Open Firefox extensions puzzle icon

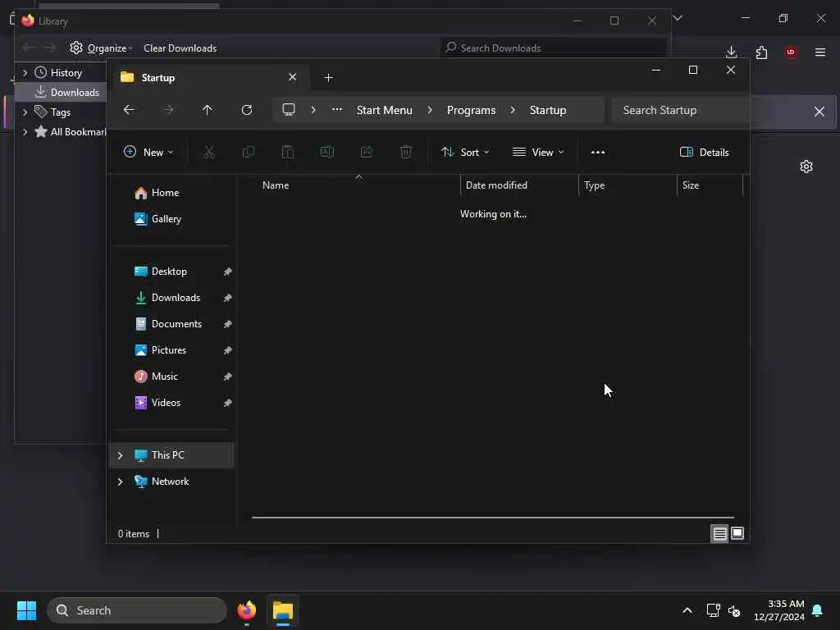click(761, 52)
